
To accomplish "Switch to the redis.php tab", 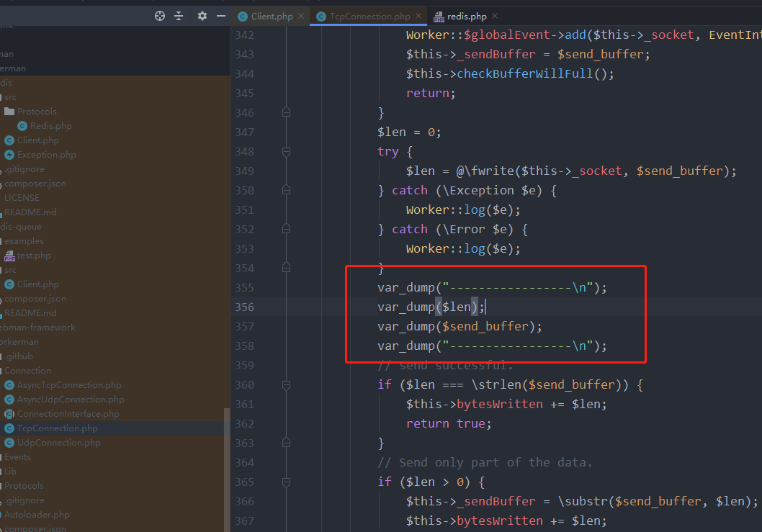I will click(466, 16).
